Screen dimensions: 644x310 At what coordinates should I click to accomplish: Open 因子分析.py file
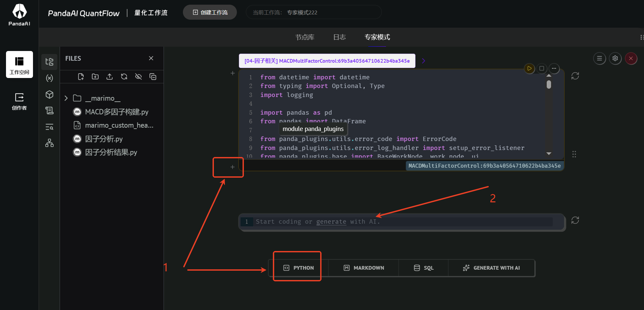(104, 139)
